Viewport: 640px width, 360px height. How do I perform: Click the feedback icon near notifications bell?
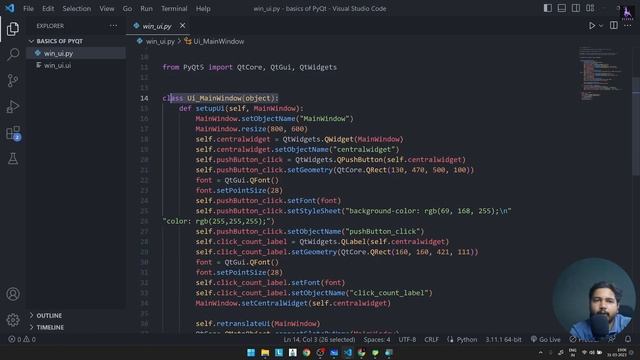611,339
